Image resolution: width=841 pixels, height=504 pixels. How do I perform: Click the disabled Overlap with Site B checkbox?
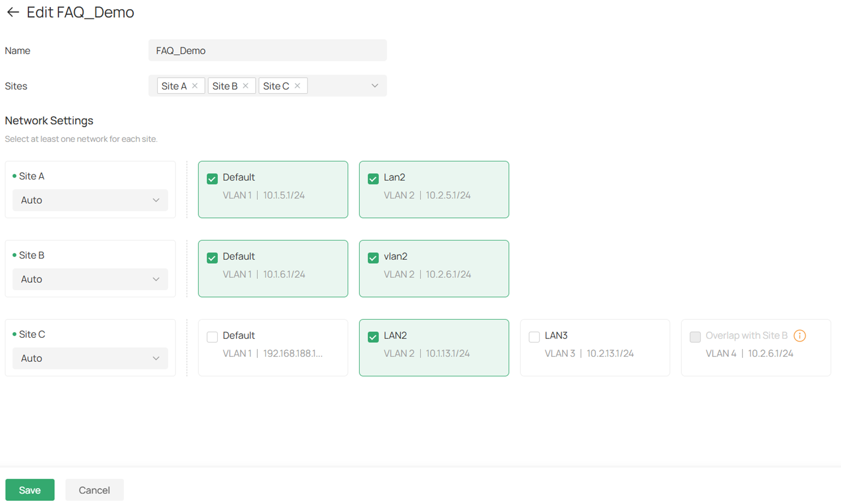[x=695, y=337]
